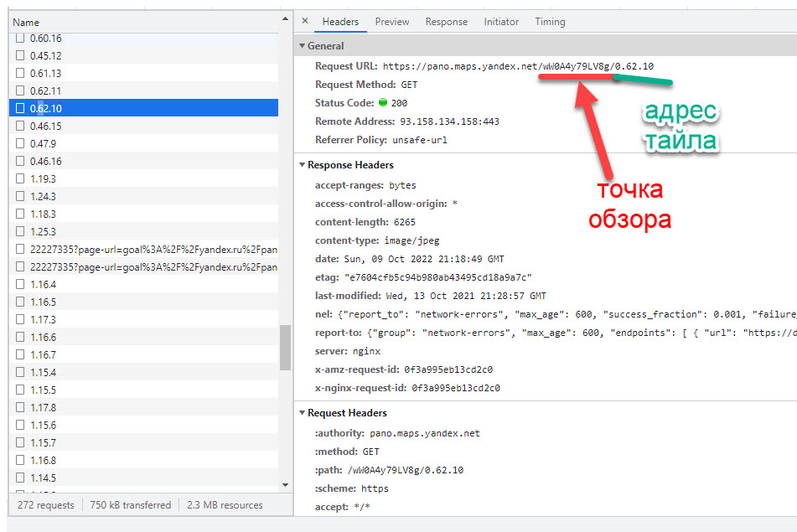Select the first 22227335?page-url request
797x532 pixels.
pyautogui.click(x=153, y=250)
